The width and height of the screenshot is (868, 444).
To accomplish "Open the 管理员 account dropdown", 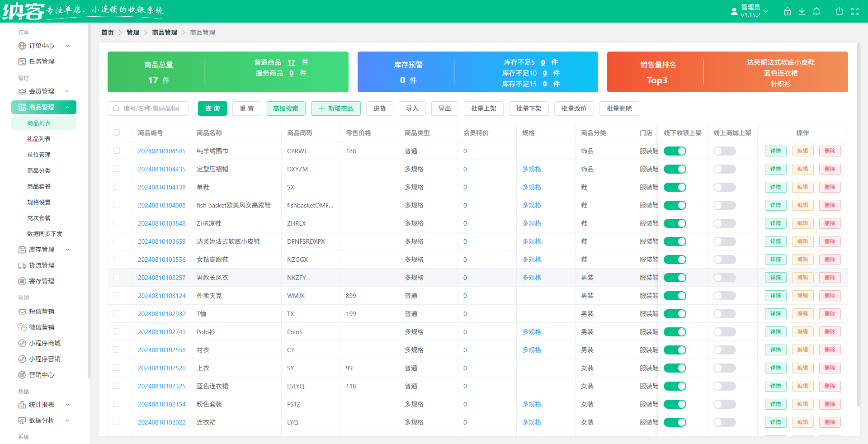I will click(x=750, y=11).
